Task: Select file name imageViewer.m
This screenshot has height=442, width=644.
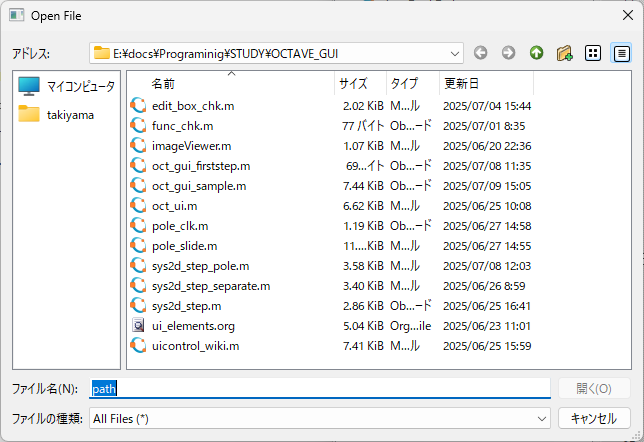Action: pyautogui.click(x=191, y=146)
